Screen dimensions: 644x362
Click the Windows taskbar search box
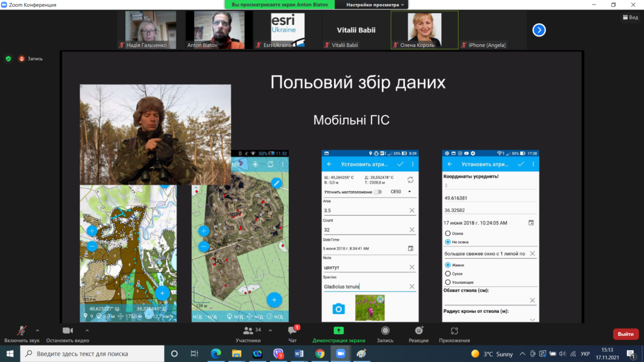[92, 354]
